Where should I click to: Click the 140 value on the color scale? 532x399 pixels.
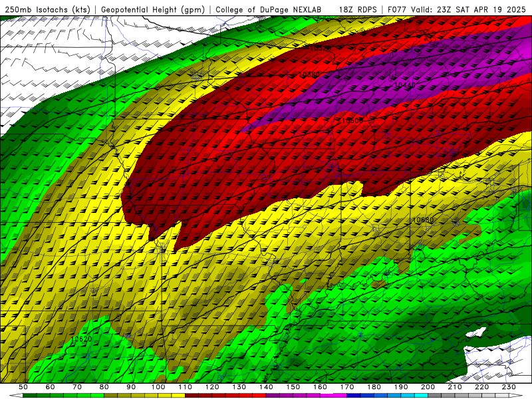point(266,387)
